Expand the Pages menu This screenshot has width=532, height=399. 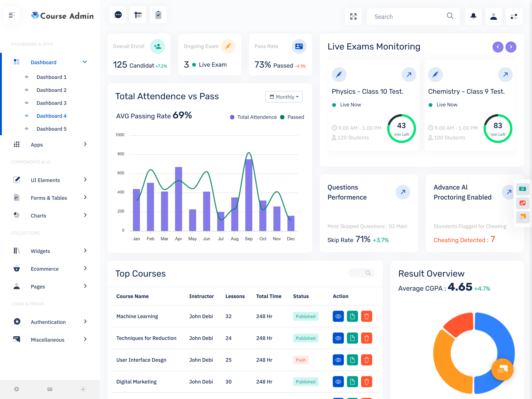point(50,286)
